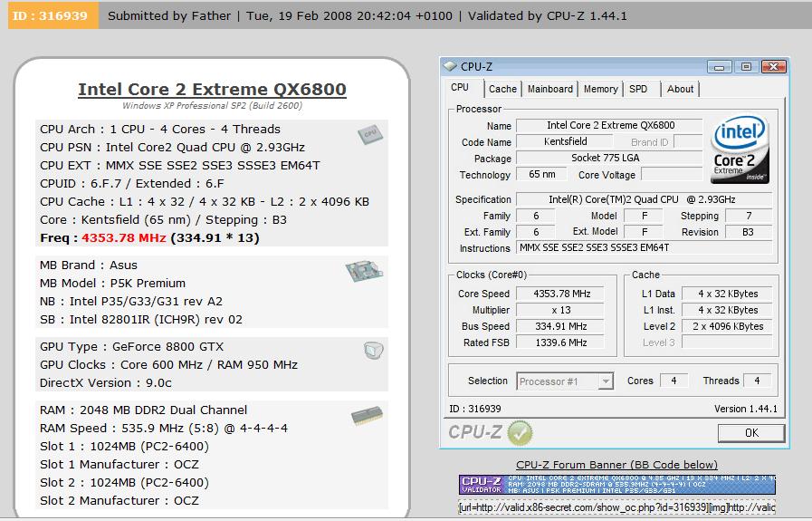Click the Instructions field MMX SSE list
The image size is (812, 521).
tap(645, 247)
